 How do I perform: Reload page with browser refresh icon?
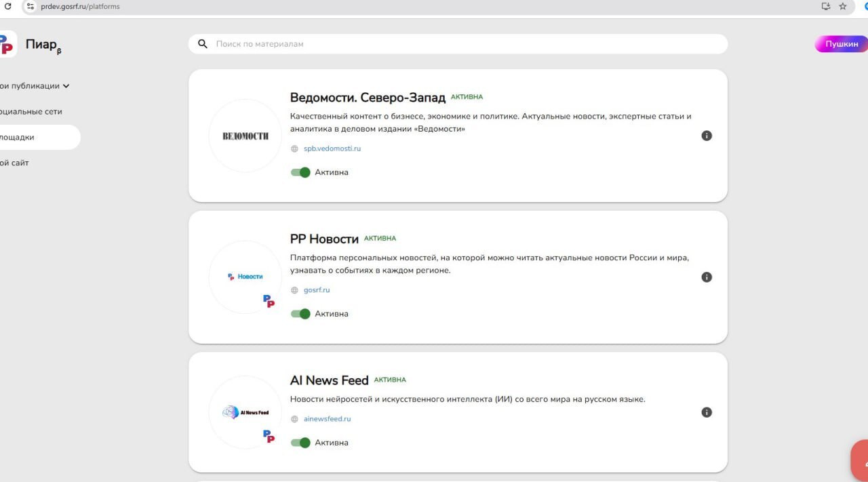click(7, 6)
